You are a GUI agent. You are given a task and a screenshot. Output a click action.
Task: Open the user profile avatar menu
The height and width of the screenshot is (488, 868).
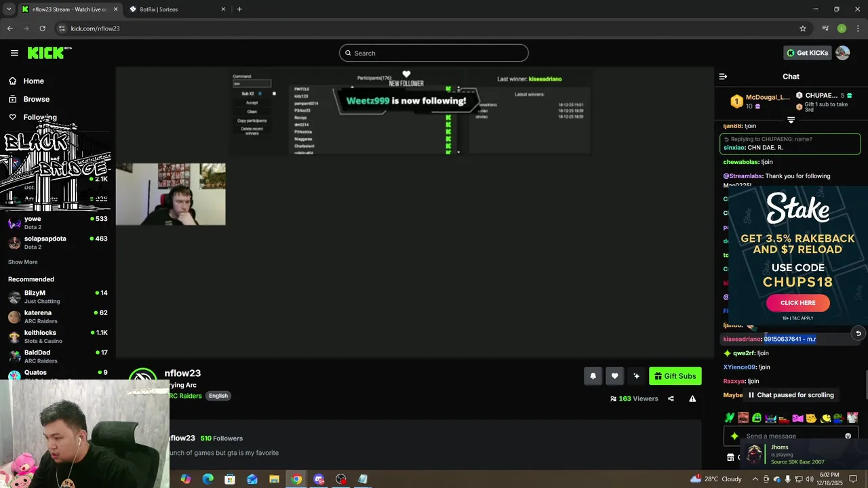click(842, 53)
